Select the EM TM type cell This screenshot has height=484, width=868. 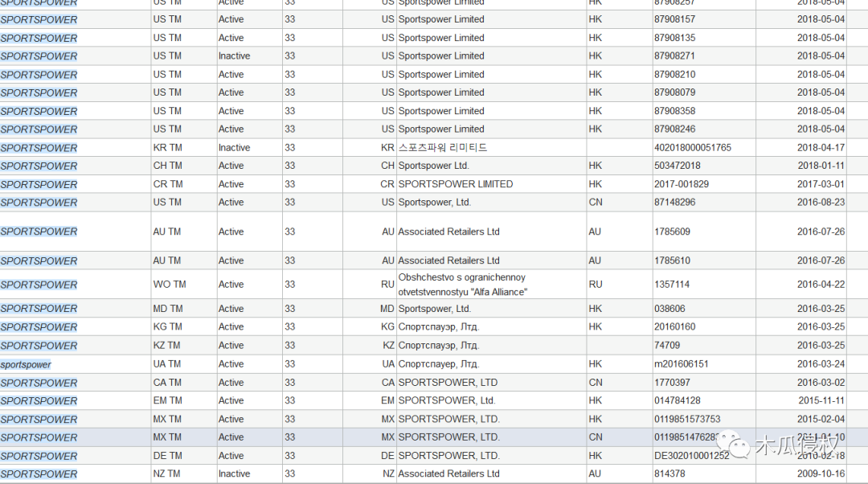(x=167, y=400)
